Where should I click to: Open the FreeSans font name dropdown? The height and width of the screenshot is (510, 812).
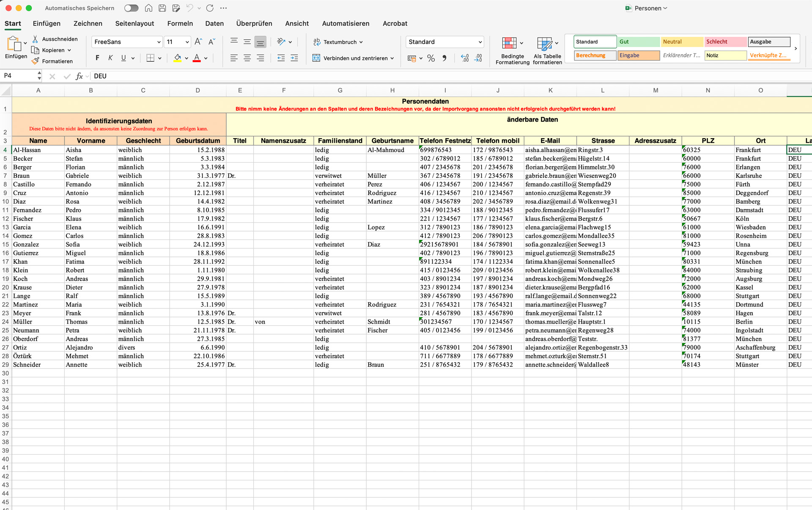point(159,42)
